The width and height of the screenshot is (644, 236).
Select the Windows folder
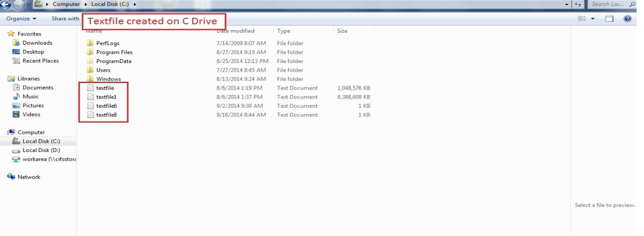(x=108, y=79)
